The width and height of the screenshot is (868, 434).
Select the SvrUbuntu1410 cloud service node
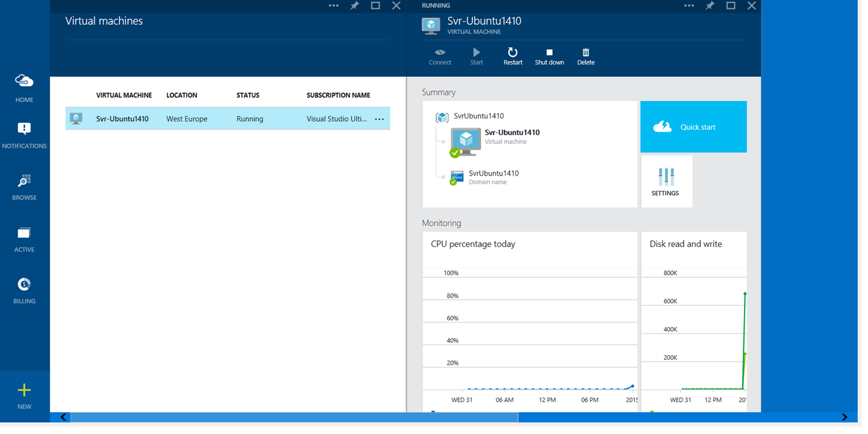click(x=470, y=116)
